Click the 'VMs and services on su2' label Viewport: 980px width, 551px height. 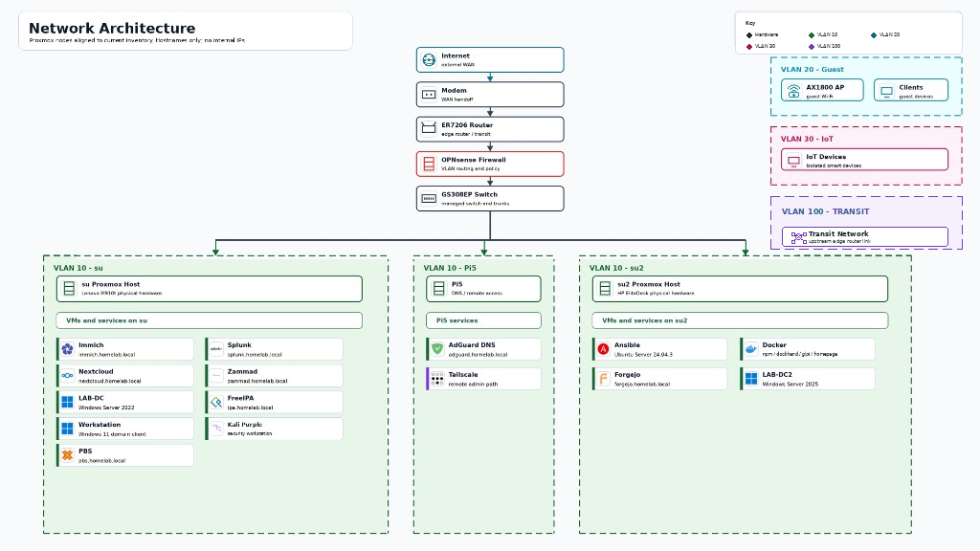coord(644,320)
